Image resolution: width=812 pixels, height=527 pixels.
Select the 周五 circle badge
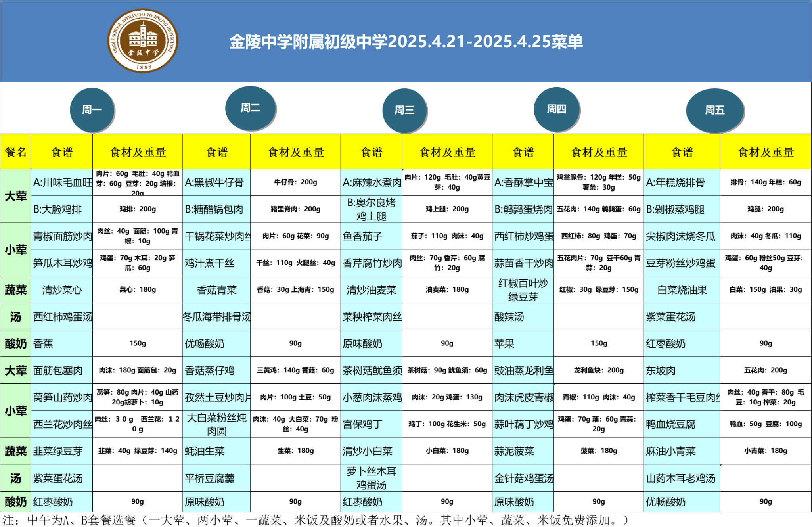(714, 110)
